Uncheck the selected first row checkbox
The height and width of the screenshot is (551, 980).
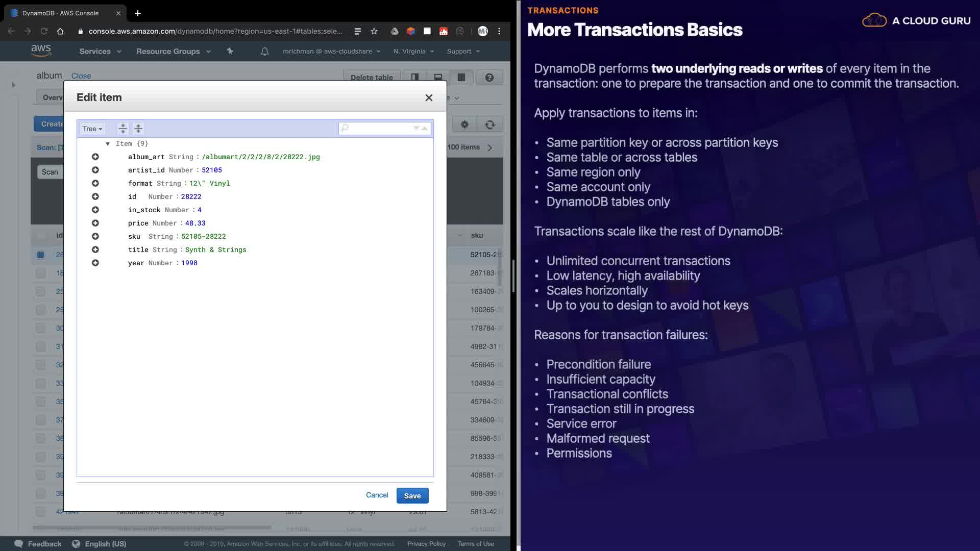pyautogui.click(x=41, y=255)
